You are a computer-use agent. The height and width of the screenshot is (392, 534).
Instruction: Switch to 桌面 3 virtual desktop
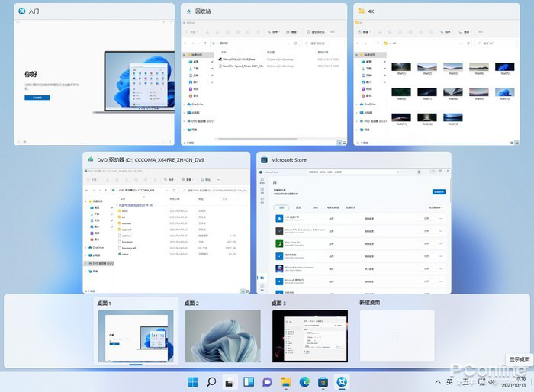pos(310,336)
